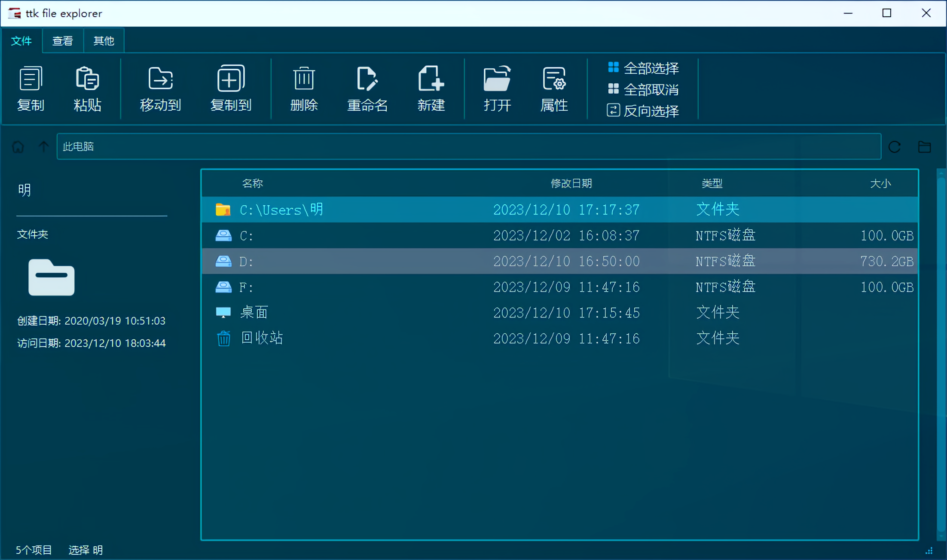The image size is (947, 560).
Task: Click the 此电脑 address path field
Action: click(468, 147)
